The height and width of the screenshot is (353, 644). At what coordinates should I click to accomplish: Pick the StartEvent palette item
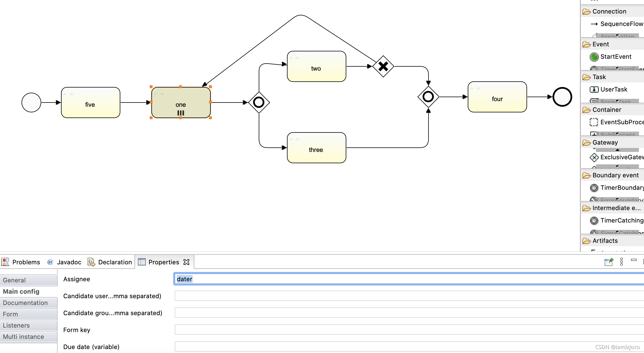[615, 57]
